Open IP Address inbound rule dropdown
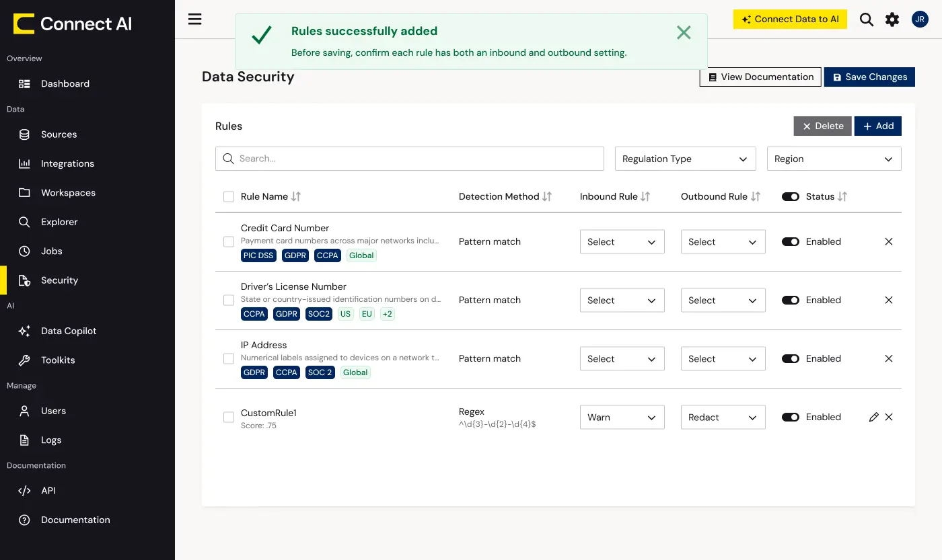The image size is (942, 560). click(x=622, y=359)
